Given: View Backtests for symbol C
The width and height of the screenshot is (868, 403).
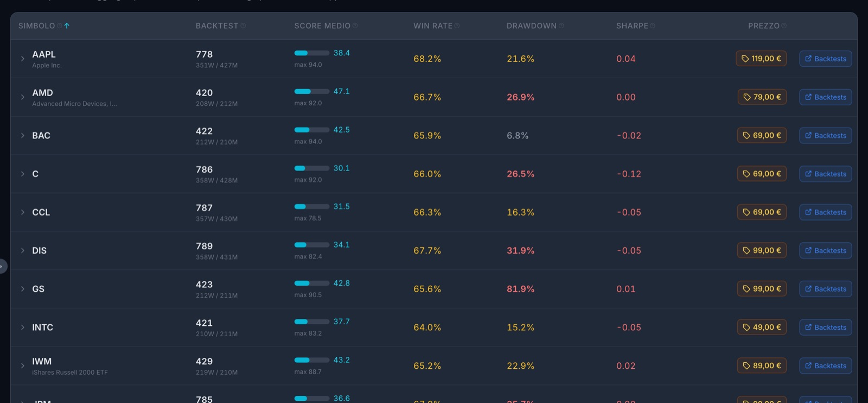Looking at the screenshot, I should (x=825, y=174).
